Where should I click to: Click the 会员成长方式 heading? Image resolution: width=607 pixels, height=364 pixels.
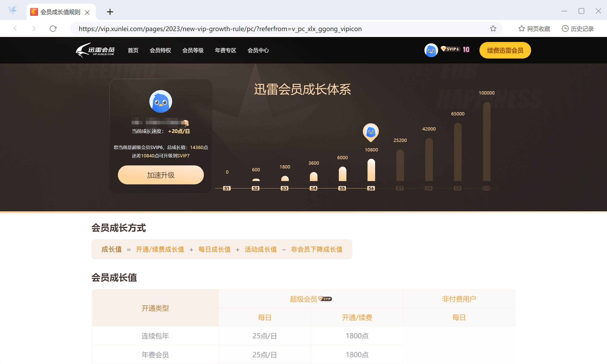tap(119, 228)
